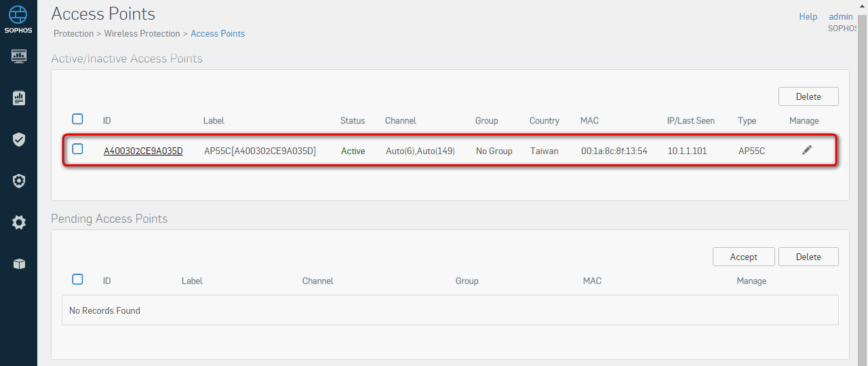Click the label AP55C[A400302CE9A035D]
This screenshot has height=366, width=868.
(x=260, y=151)
